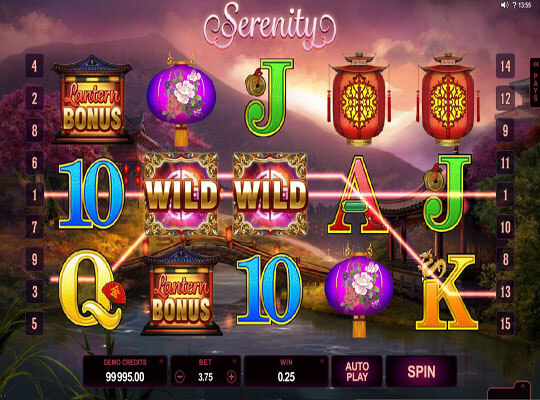Open the AUTO PLAY options
Screen dimensions: 540x400
click(x=357, y=371)
